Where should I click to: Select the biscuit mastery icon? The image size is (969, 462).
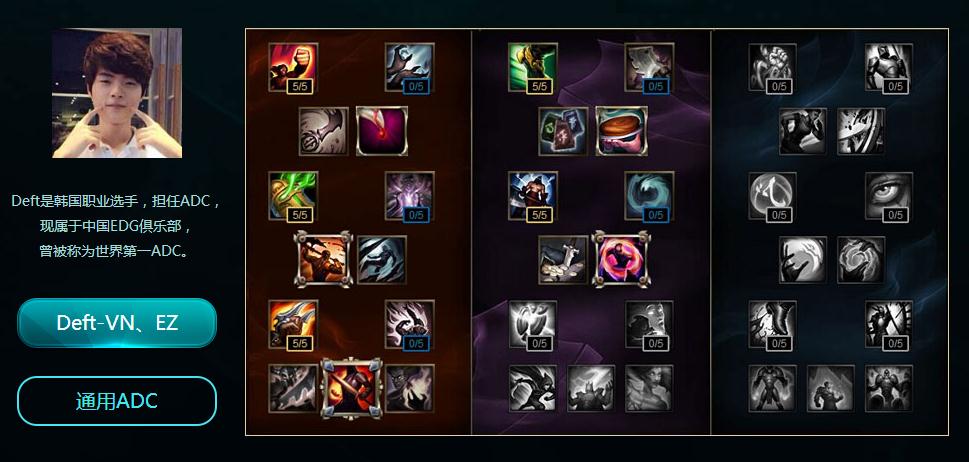pos(622,131)
